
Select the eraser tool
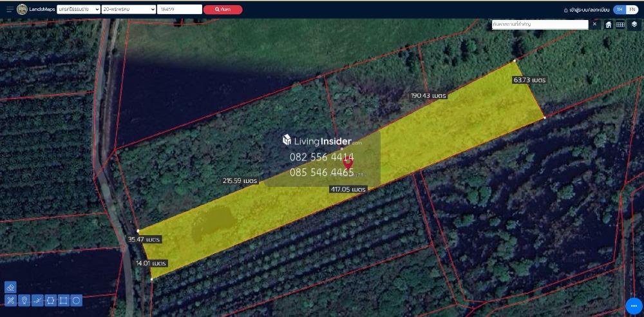(10, 287)
